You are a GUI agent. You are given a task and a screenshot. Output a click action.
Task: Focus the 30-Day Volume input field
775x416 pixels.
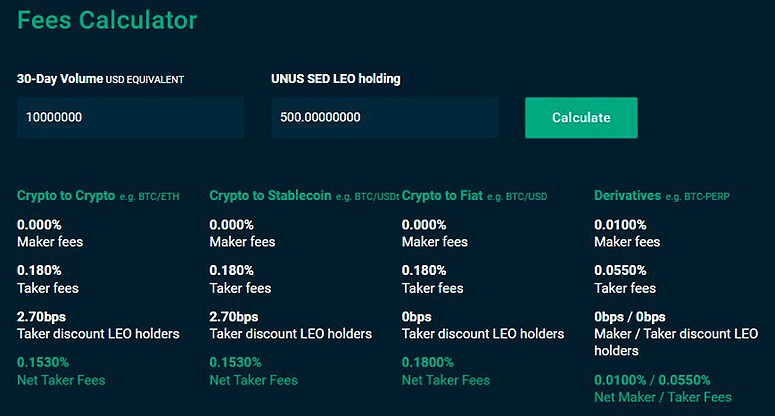[x=130, y=118]
